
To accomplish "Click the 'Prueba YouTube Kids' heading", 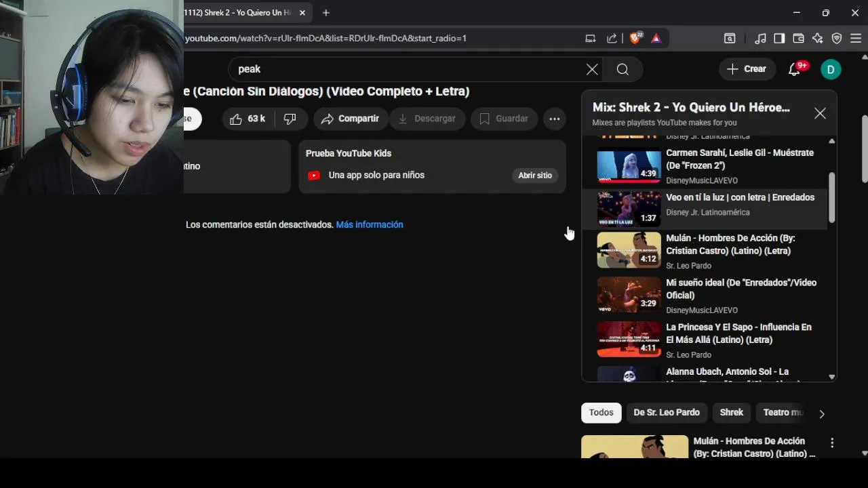I will click(x=349, y=153).
